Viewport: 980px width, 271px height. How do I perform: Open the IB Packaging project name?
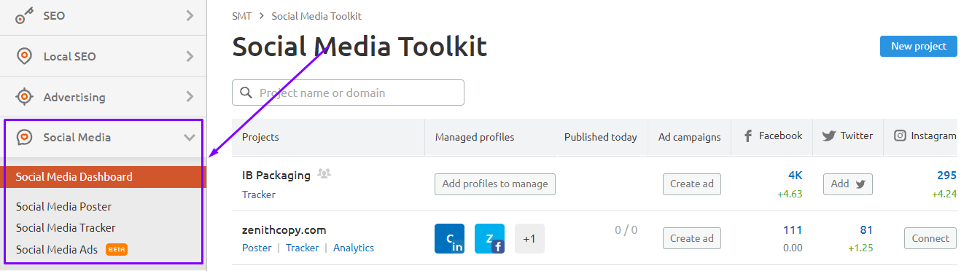(x=276, y=175)
